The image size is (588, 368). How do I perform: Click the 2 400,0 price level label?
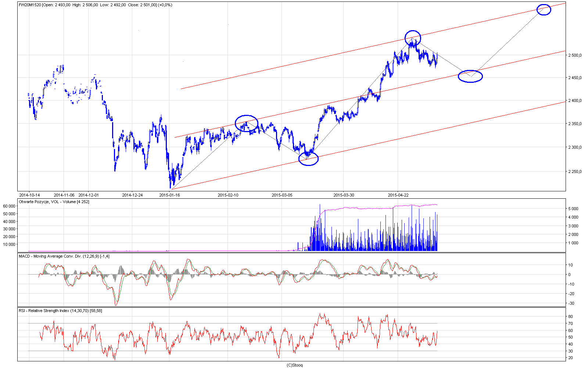[575, 101]
